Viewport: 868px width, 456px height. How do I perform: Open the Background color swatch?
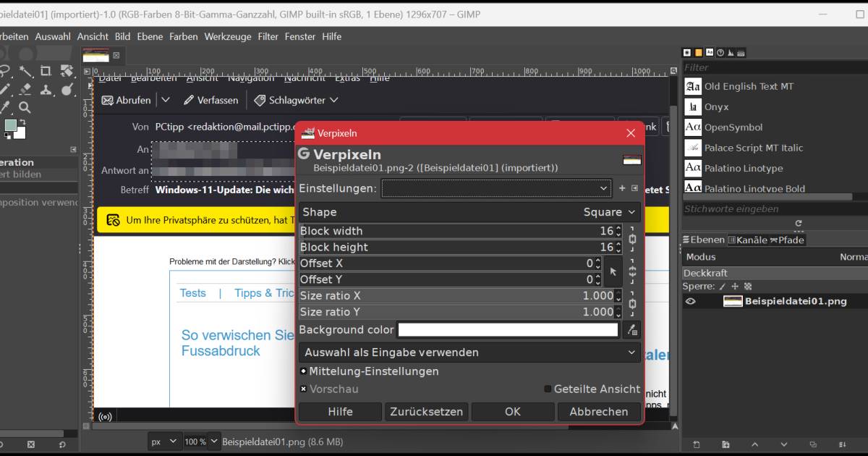coord(506,329)
